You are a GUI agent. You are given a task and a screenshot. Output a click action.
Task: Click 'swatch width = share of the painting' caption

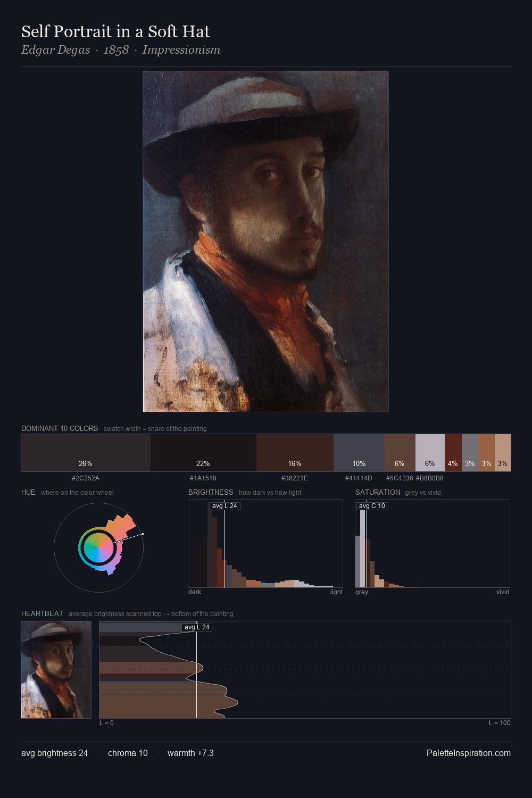point(155,429)
